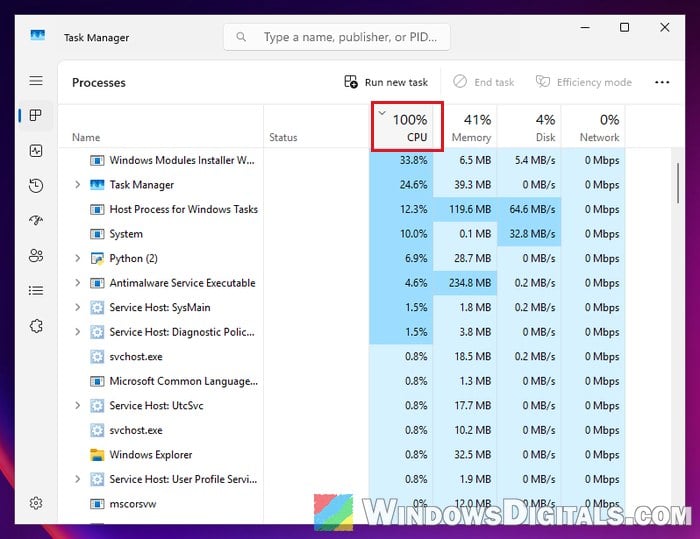
Task: Click the Processes page heading
Action: click(x=99, y=83)
